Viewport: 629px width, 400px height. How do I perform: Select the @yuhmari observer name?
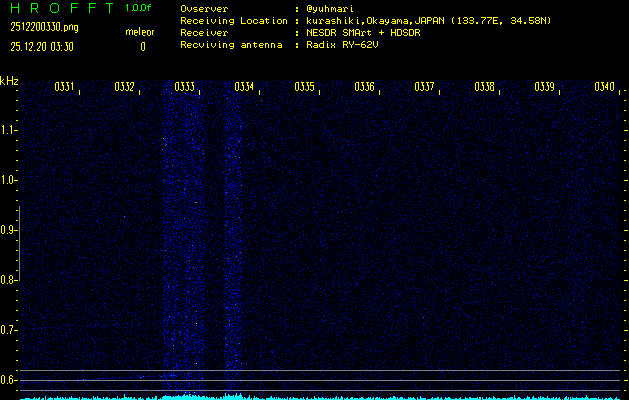coord(332,8)
